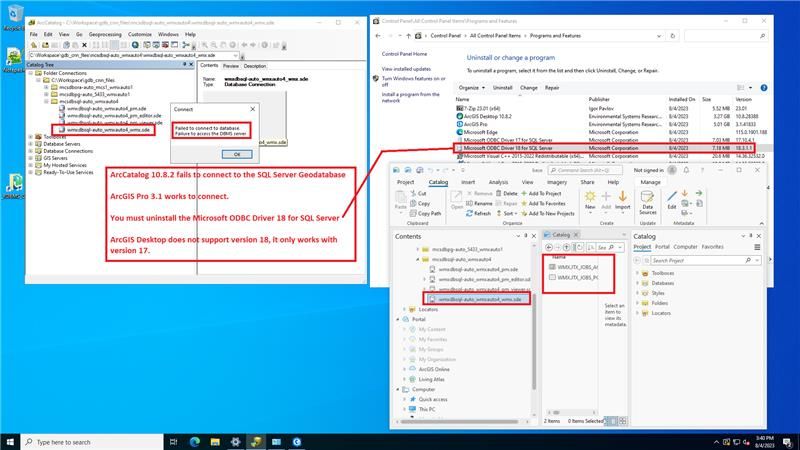Screen dimensions: 800x450
Task: Click Change in Programs and Features toolbar
Action: (529, 88)
